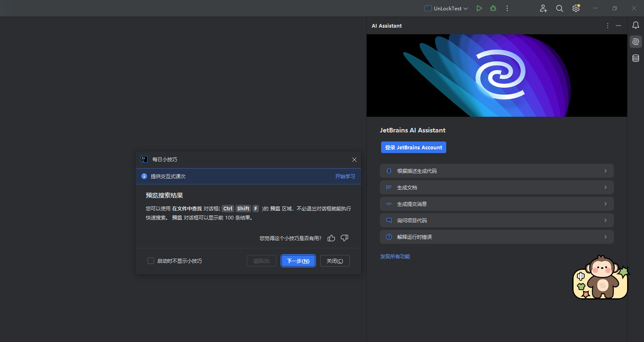
Task: Go to next tip with 下一步(N)
Action: pos(298,261)
